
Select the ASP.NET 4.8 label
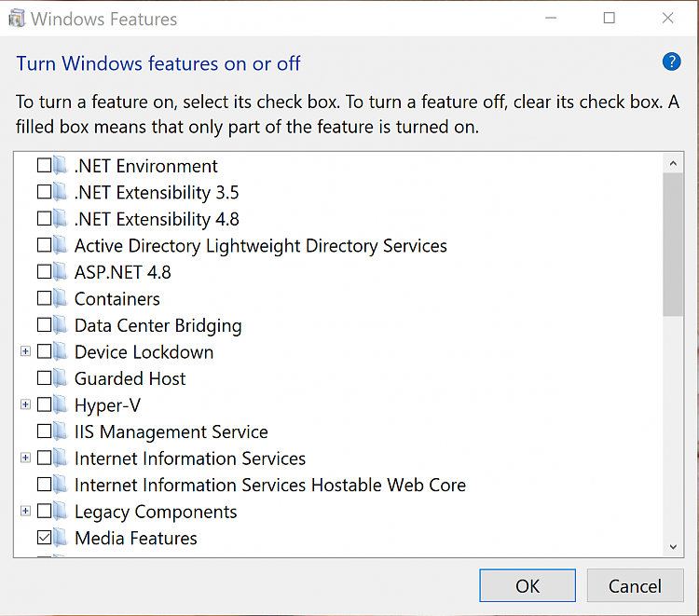[x=123, y=272]
